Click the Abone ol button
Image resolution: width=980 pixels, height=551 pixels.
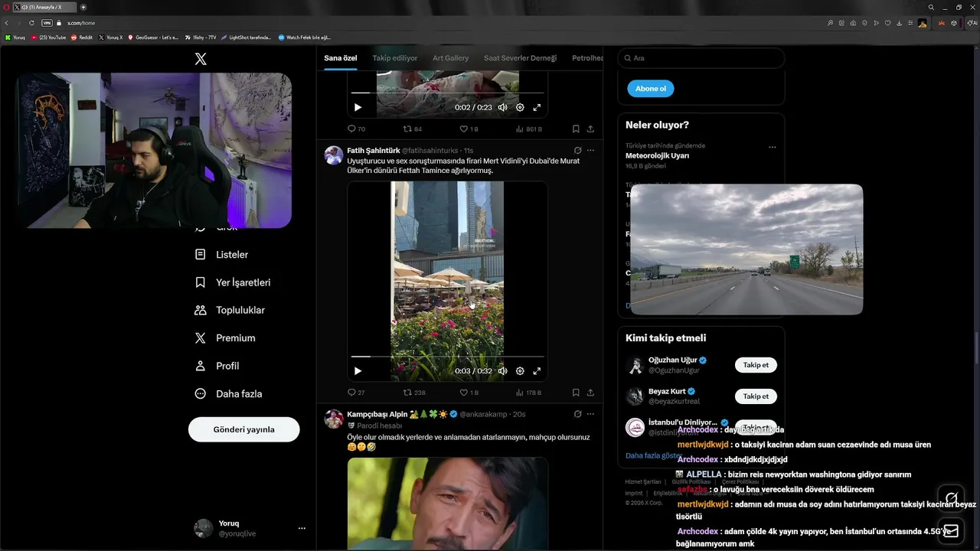point(651,89)
